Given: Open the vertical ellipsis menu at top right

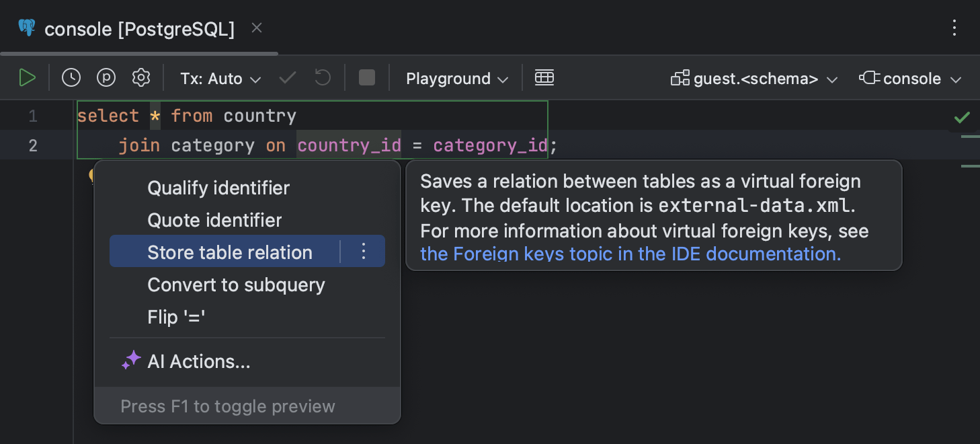Looking at the screenshot, I should point(954,28).
